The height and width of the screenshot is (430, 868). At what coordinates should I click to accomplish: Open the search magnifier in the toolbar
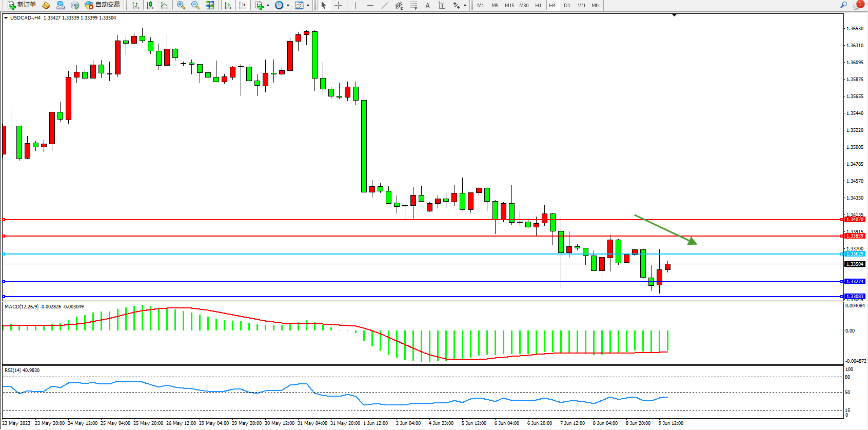(x=843, y=5)
